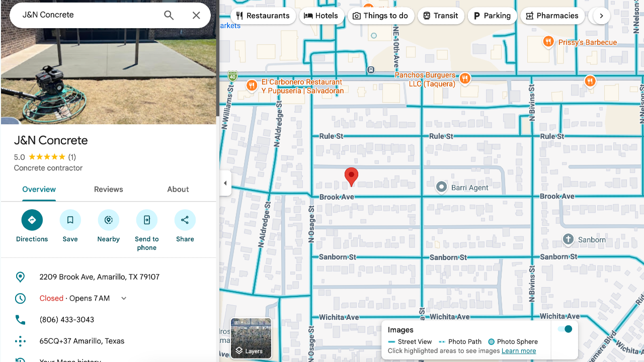Screen dimensions: 644x362
Task: Select the red map pin marker
Action: (351, 177)
